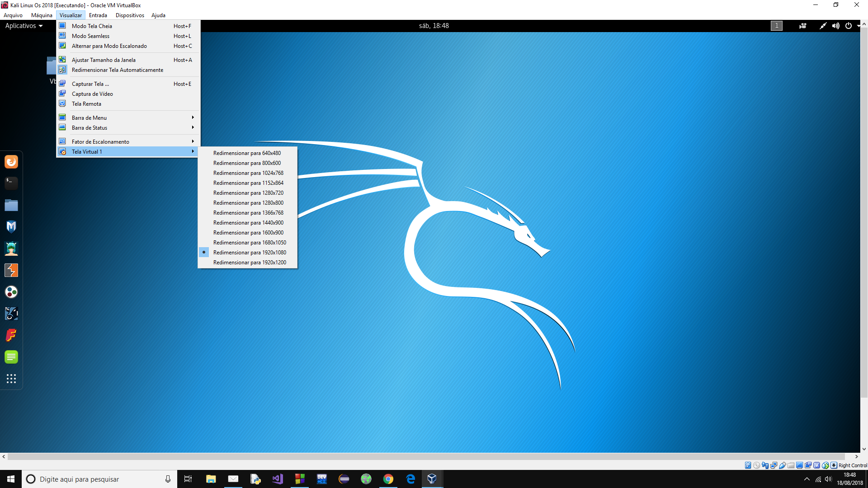Click the hard disk activity status icon

748,465
